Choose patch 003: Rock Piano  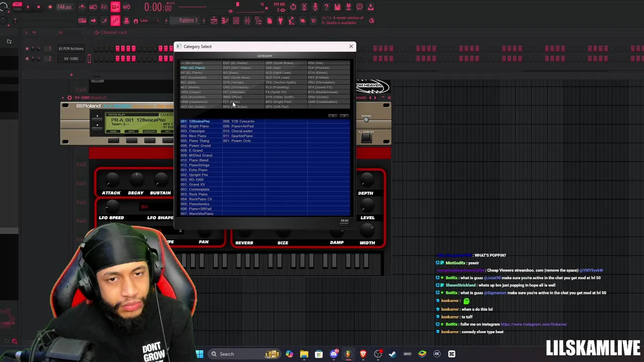pos(201,194)
